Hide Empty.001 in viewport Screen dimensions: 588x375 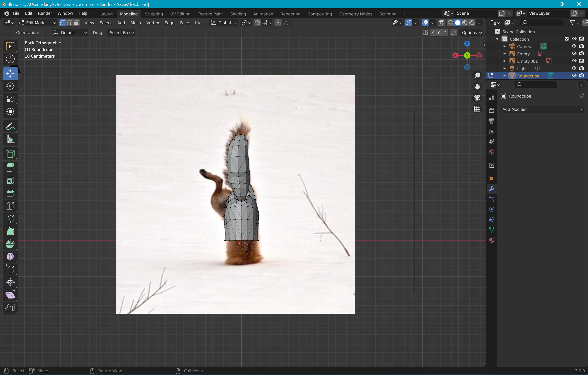tap(574, 61)
